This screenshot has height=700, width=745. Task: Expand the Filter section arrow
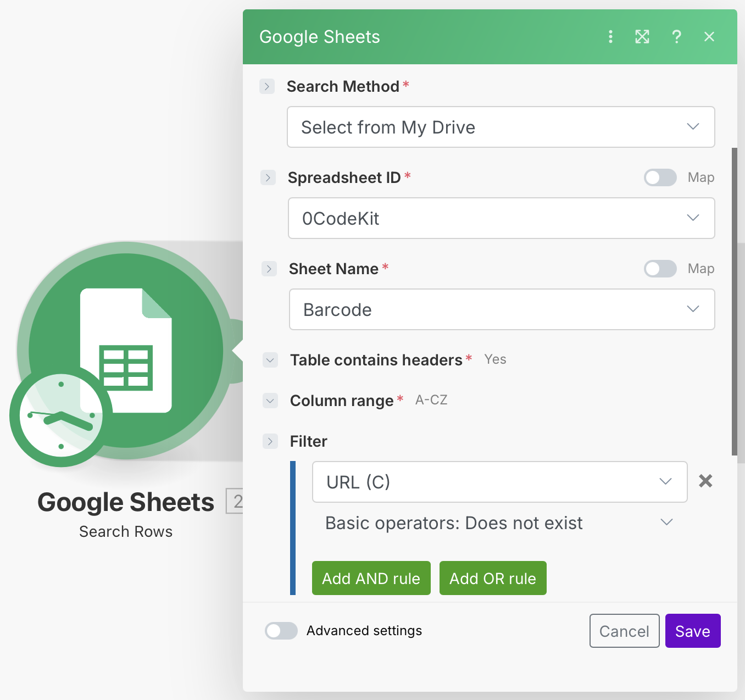(270, 441)
